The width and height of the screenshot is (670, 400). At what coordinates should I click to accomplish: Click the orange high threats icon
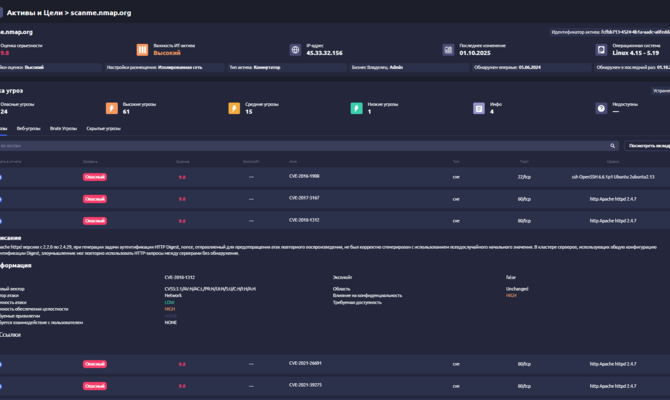pos(111,108)
